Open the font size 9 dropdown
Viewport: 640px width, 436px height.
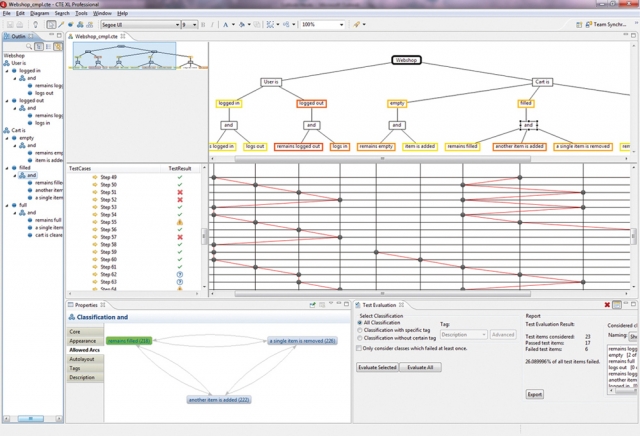[194, 25]
